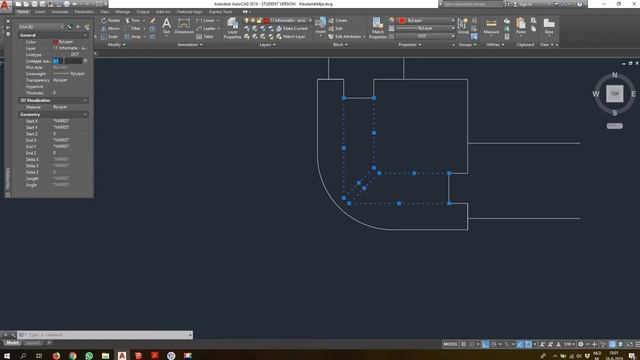Screen dimensions: 640x360
Task: Click the red layer color swatch in Layers panel
Action: [x=266, y=20]
